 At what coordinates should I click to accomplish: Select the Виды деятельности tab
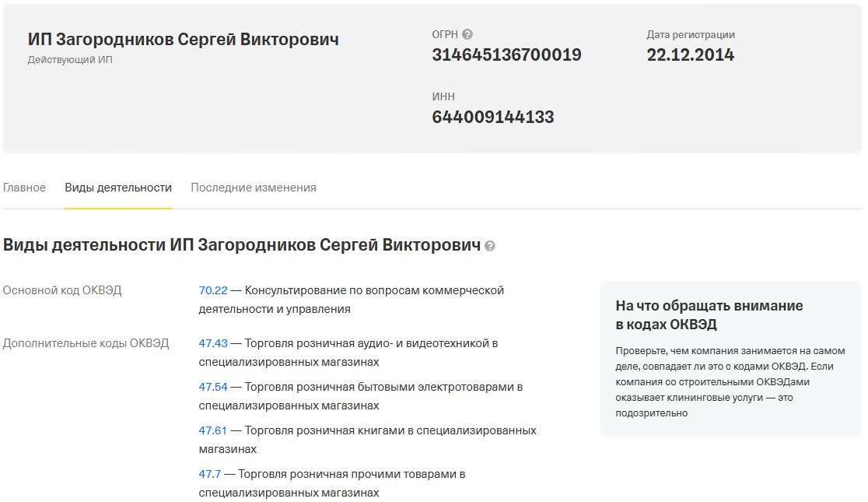[x=118, y=188]
